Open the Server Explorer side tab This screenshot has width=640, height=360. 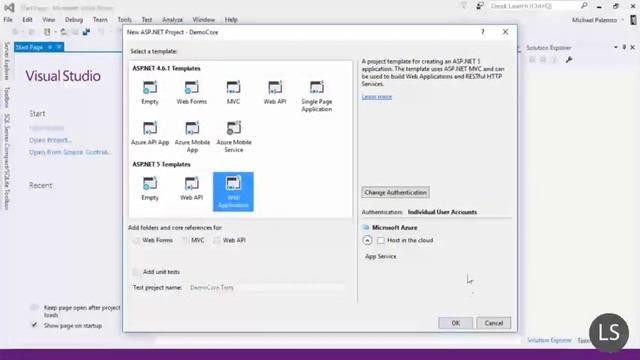click(x=6, y=61)
